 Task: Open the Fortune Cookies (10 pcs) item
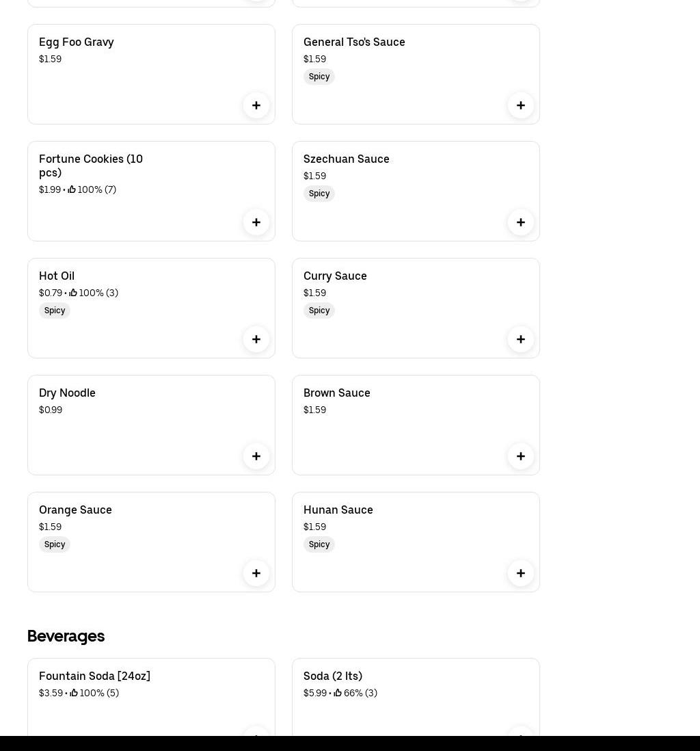point(91,166)
